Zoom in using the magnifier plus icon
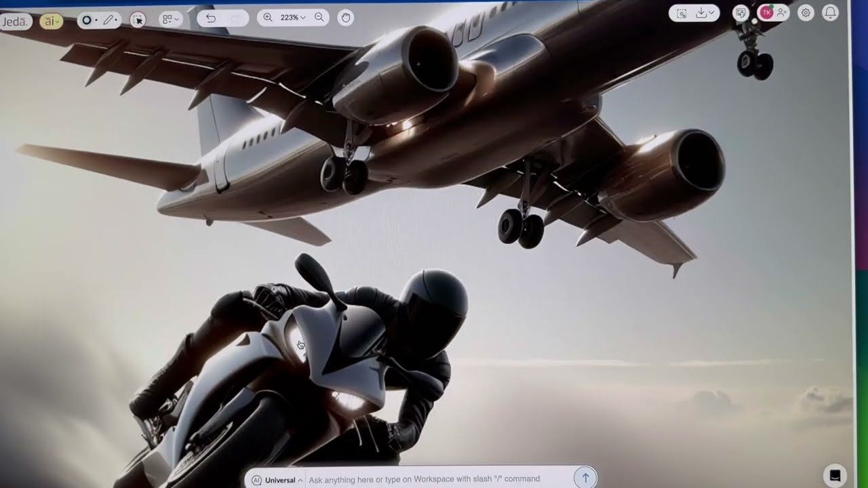Image resolution: width=868 pixels, height=488 pixels. (x=269, y=18)
